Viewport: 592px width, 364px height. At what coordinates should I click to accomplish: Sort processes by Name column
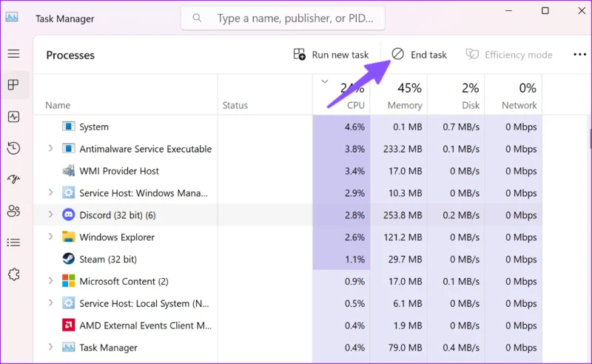tap(125, 95)
